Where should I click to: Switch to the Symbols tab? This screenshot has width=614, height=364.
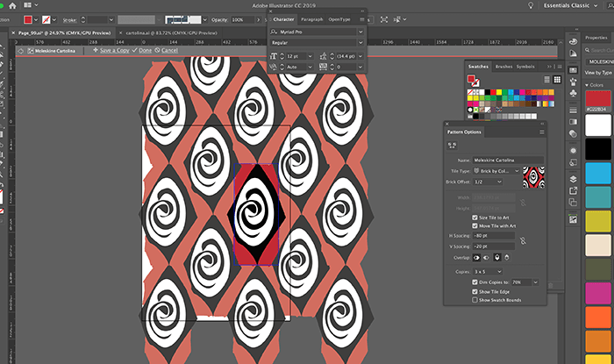pos(525,67)
